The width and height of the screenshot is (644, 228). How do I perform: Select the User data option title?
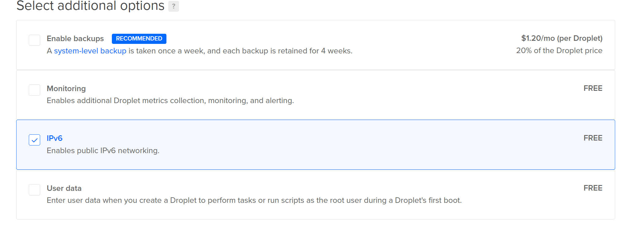tap(64, 188)
